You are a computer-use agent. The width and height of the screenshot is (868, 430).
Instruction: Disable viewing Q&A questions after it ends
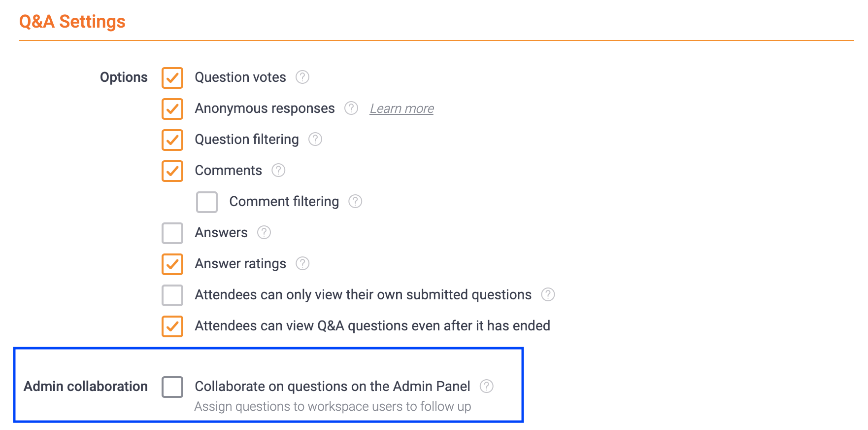click(172, 326)
